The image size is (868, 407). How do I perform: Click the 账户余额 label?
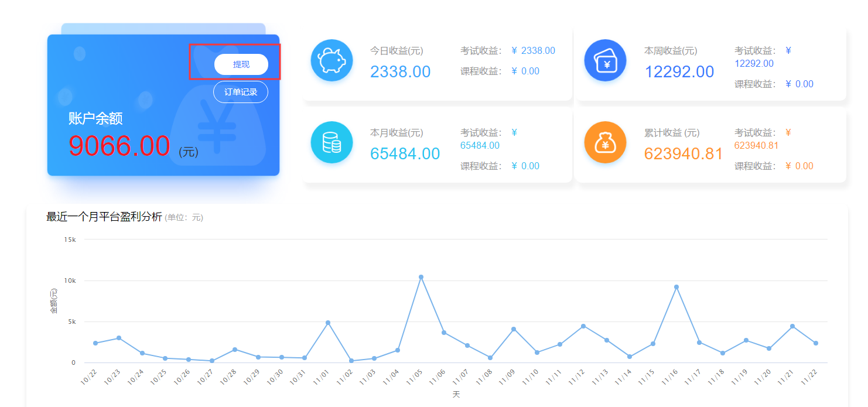[x=95, y=119]
